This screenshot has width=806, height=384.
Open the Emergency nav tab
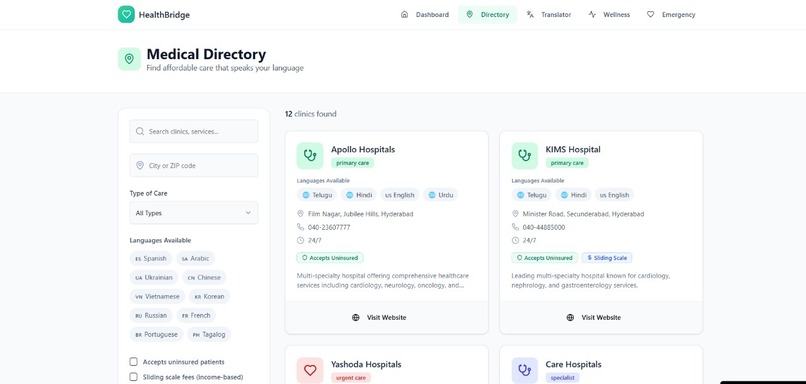pos(671,14)
